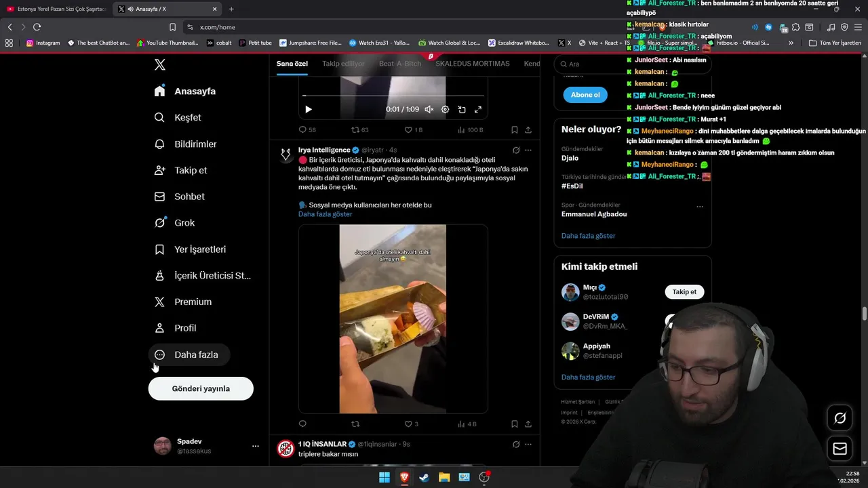Open Premium in sidebar
The image size is (868, 488).
tap(182, 302)
